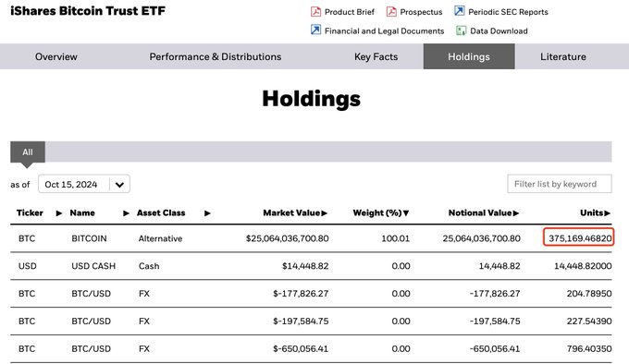This screenshot has height=364, width=629.
Task: Click the Periodic SEC Reports external link icon
Action: 460,11
